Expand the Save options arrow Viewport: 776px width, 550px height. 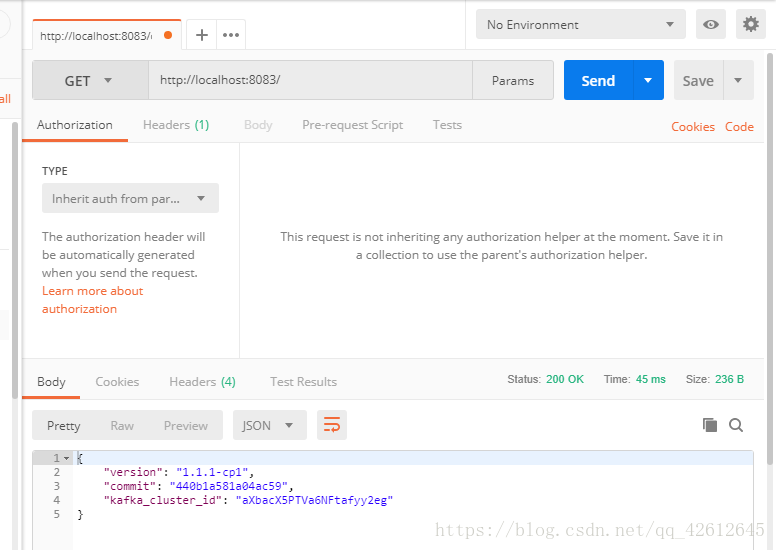pyautogui.click(x=738, y=80)
